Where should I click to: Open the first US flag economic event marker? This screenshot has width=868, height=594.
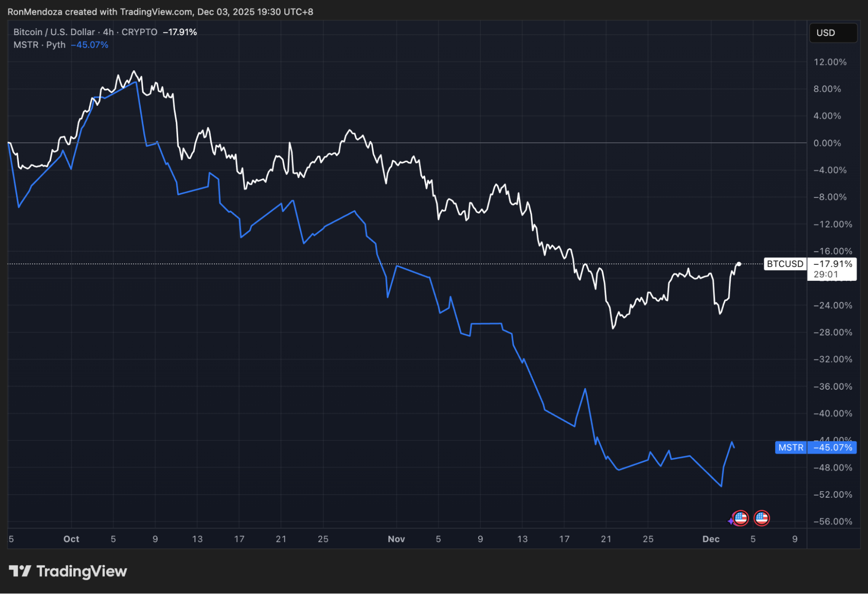coord(741,518)
